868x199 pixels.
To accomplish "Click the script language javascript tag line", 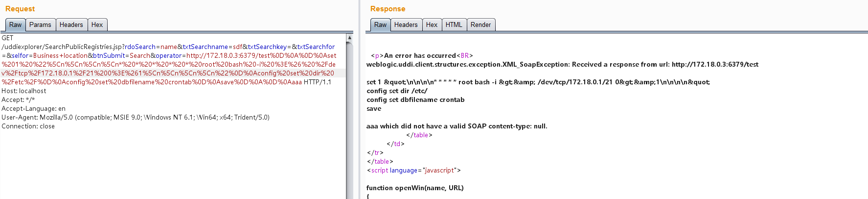I will (x=413, y=171).
